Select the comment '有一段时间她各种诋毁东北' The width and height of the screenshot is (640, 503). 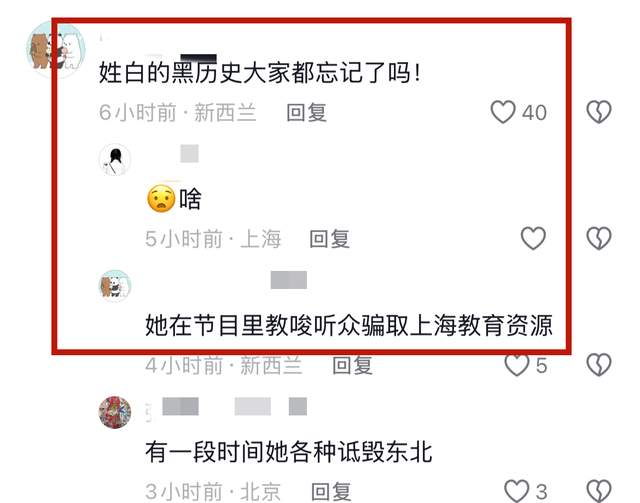tap(289, 452)
